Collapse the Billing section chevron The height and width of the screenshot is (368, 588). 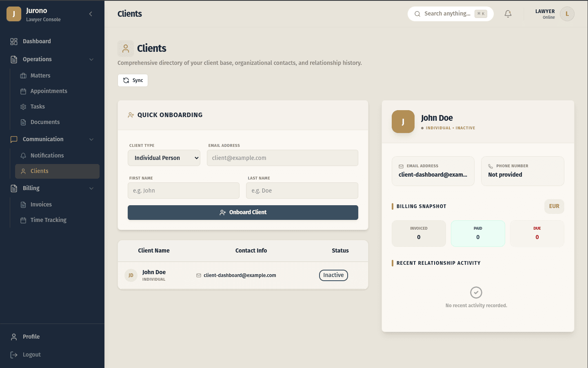click(x=91, y=188)
